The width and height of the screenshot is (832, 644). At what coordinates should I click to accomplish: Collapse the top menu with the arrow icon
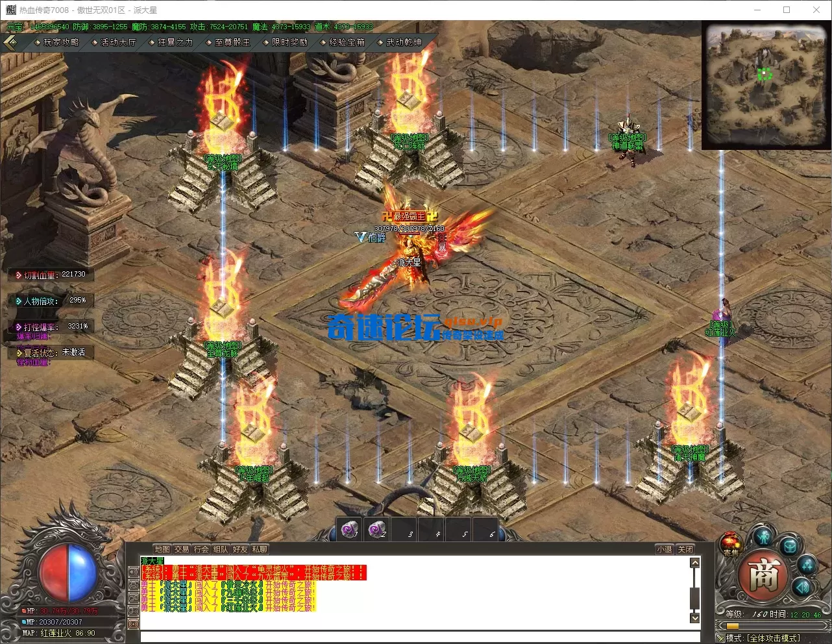click(10, 42)
